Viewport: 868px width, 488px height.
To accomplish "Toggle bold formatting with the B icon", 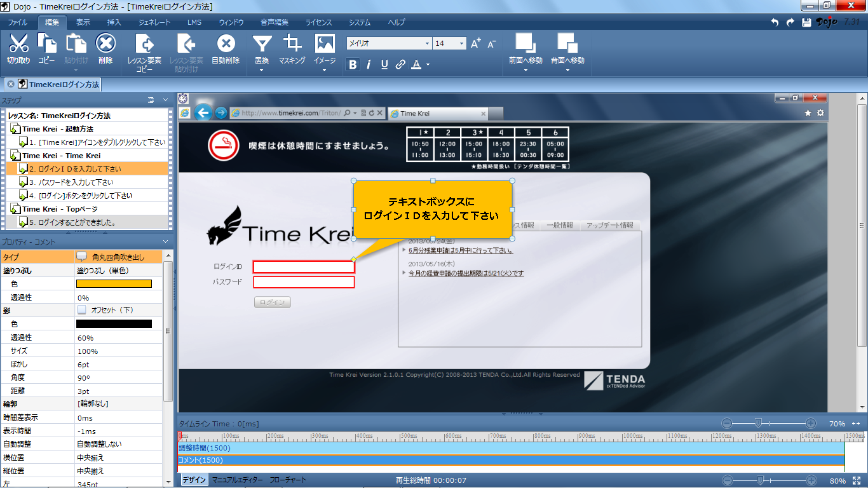I will tap(353, 64).
